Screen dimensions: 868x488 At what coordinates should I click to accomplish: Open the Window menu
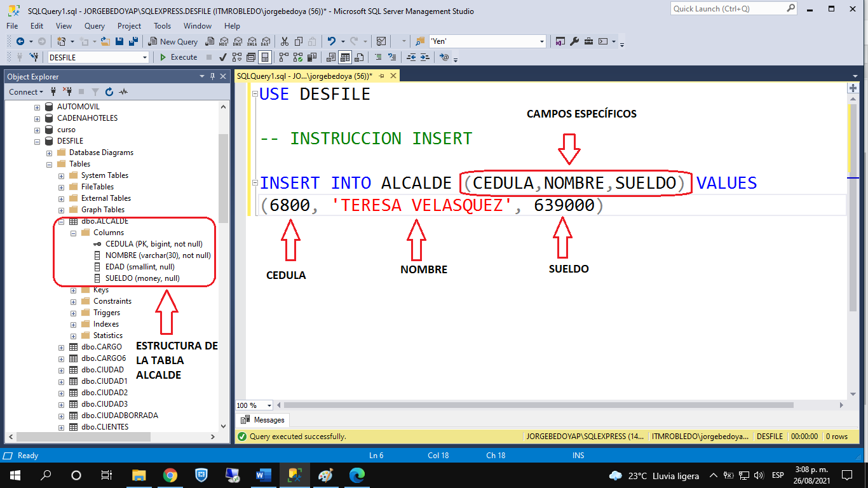(x=198, y=26)
